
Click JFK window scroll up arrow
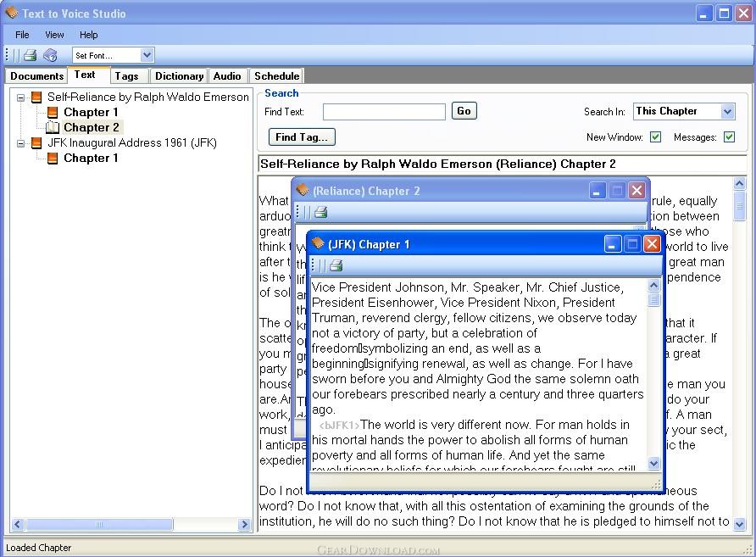(x=653, y=285)
